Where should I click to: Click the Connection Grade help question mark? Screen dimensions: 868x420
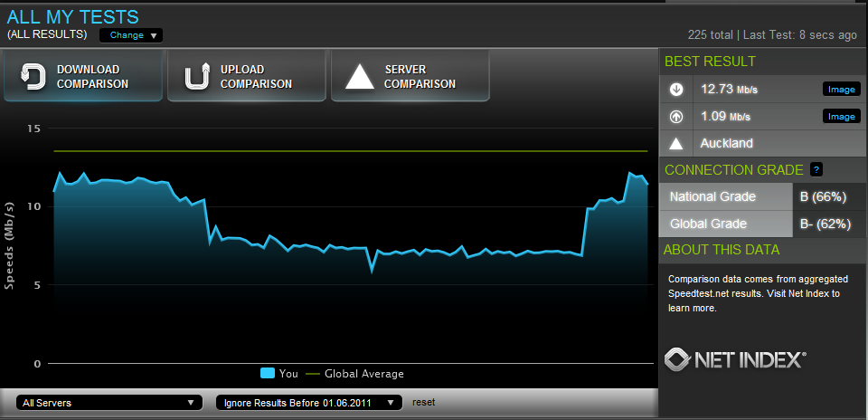(816, 169)
